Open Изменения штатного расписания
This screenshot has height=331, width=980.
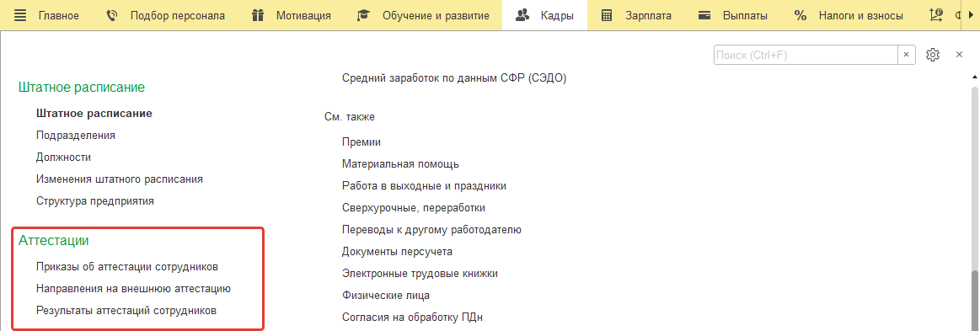click(x=120, y=179)
